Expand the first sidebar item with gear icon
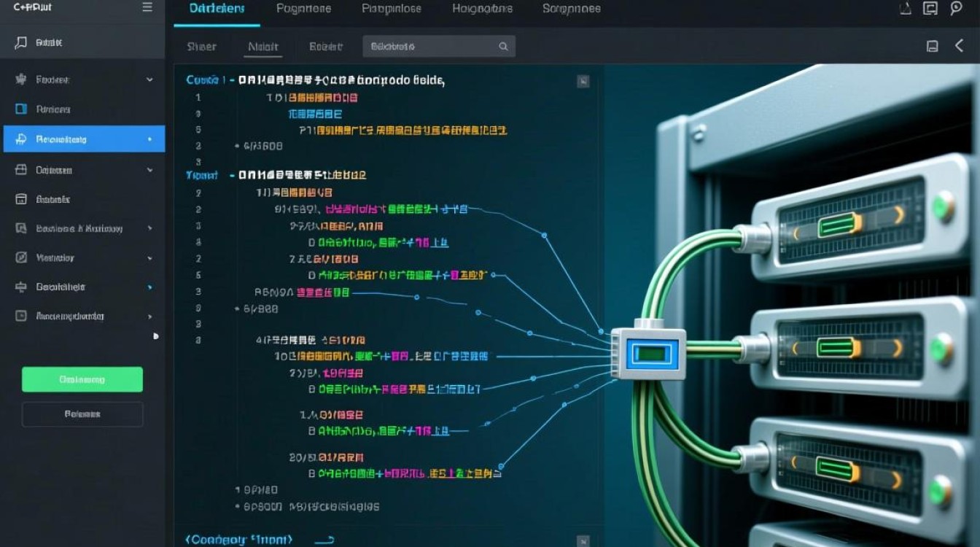 coord(149,79)
